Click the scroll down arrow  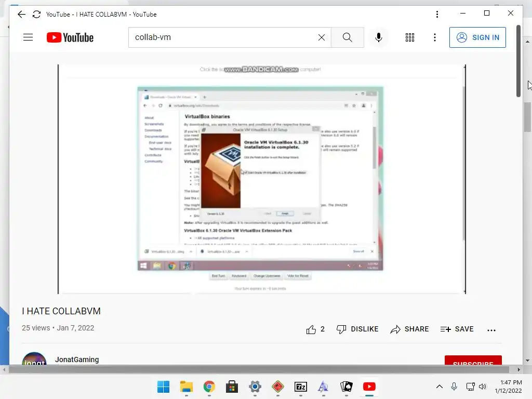point(527,361)
